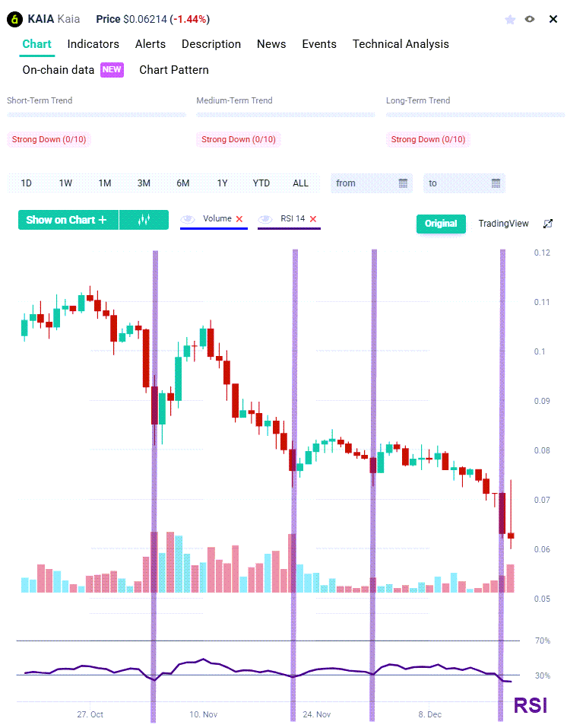
Task: Open the calendar icon in the to field
Action: pos(496,183)
